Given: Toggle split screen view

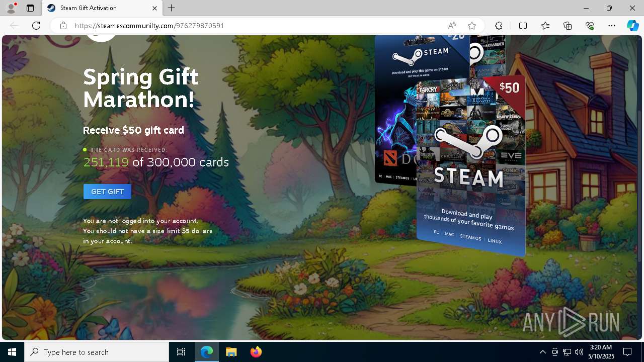Looking at the screenshot, I should coord(523,26).
